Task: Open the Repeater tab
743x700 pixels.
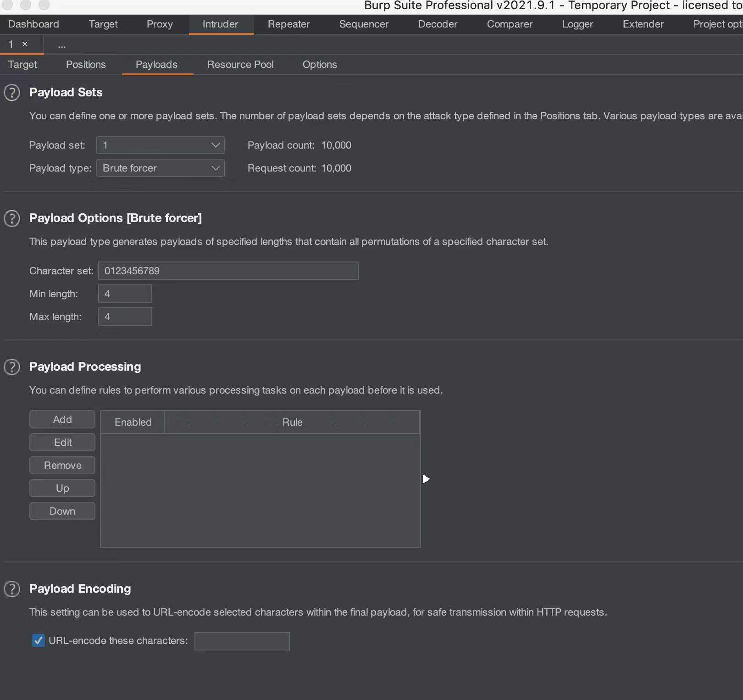Action: [288, 24]
